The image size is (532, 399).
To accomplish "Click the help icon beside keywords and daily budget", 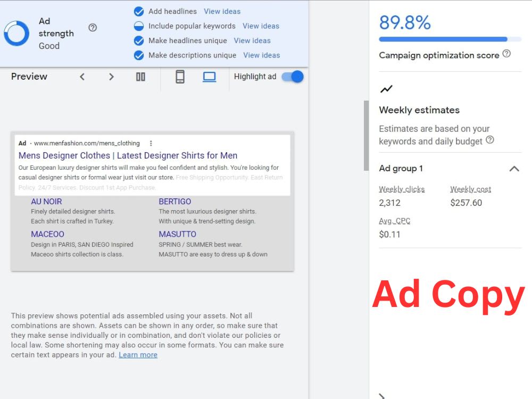I will click(x=490, y=140).
